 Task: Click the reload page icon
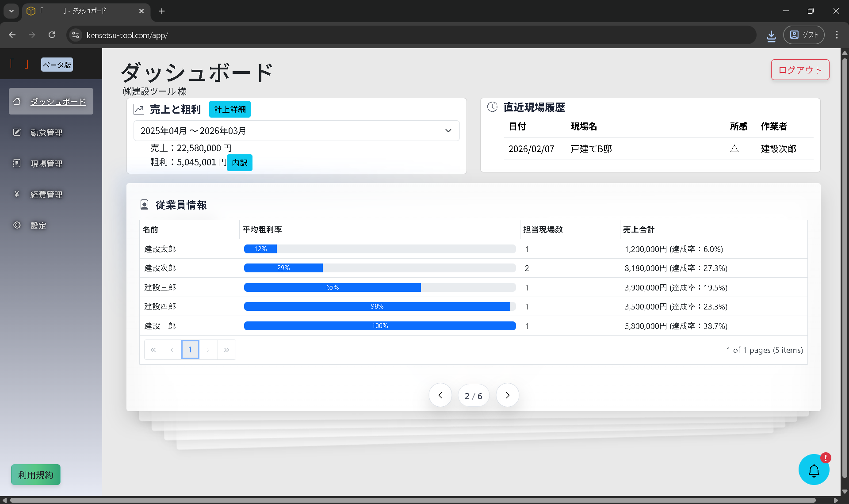point(52,35)
